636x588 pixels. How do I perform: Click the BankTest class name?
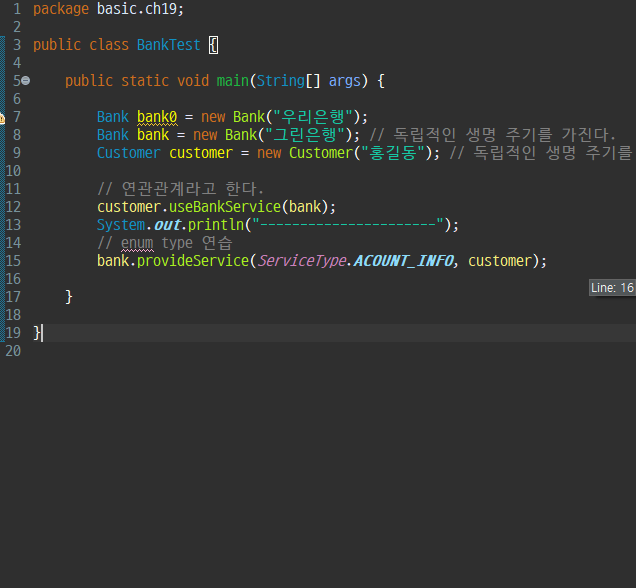(x=169, y=45)
